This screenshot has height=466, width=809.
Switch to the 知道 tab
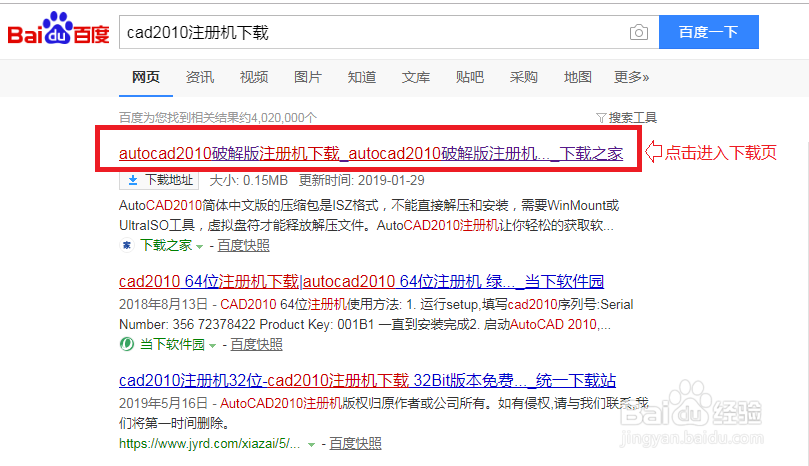[x=362, y=77]
